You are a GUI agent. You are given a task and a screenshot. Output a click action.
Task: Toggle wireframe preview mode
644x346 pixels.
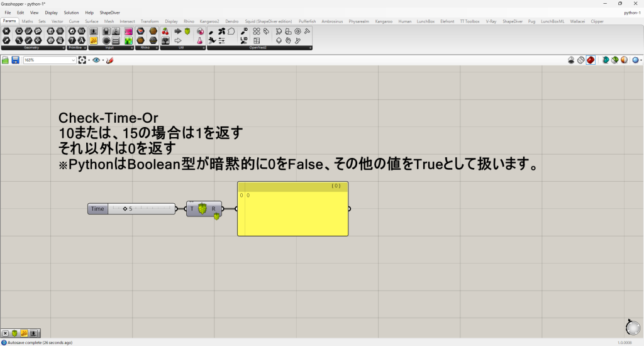pyautogui.click(x=581, y=60)
